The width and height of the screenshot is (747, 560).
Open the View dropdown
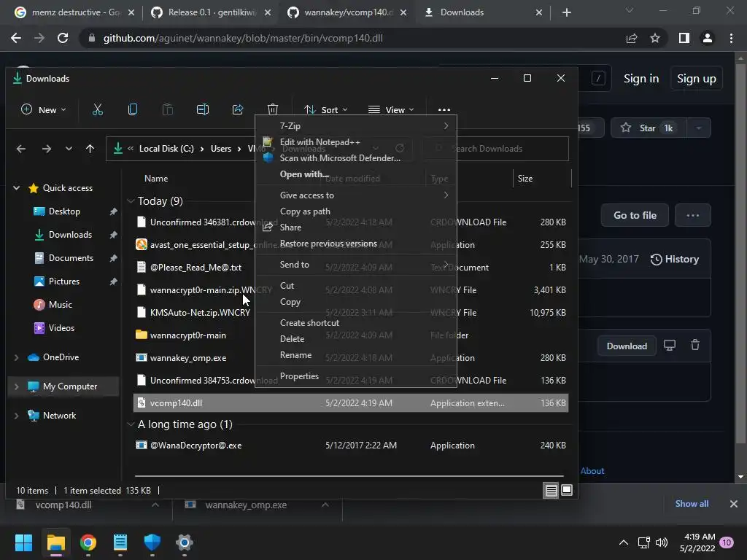tap(391, 110)
